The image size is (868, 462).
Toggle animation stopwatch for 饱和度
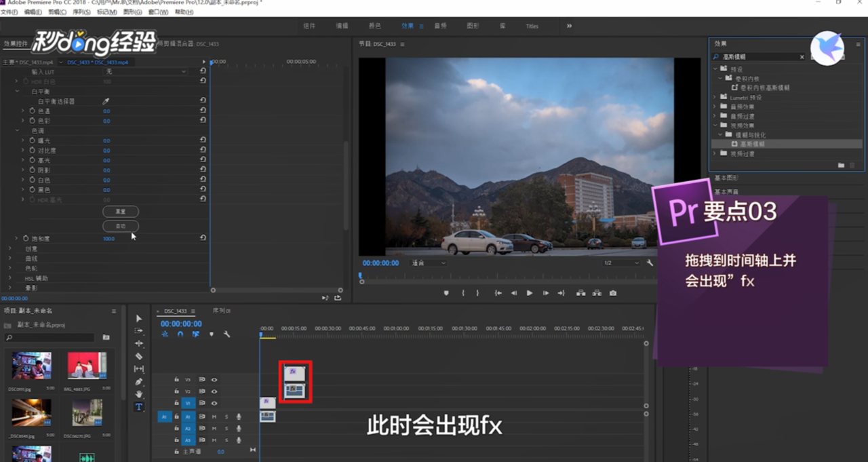click(x=26, y=239)
